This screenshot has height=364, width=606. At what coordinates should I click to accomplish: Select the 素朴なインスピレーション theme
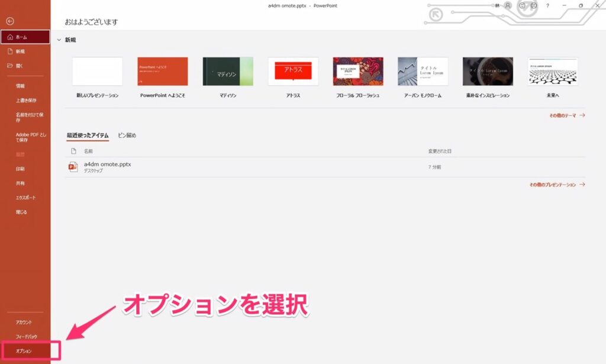click(488, 72)
